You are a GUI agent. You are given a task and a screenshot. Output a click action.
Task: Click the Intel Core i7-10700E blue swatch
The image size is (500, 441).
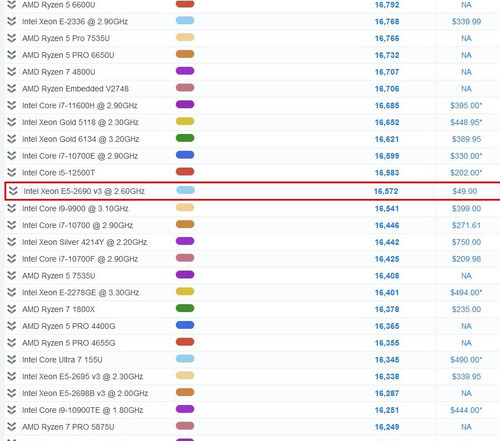[x=185, y=155]
